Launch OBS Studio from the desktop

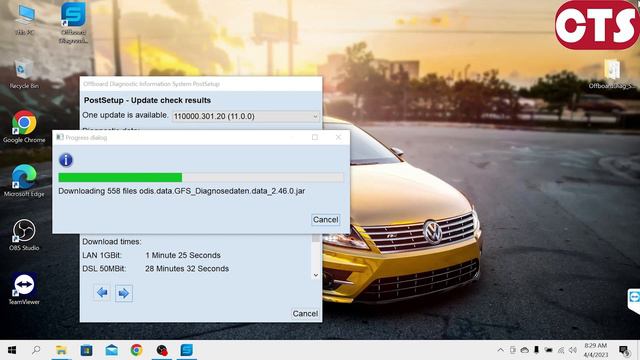(24, 235)
